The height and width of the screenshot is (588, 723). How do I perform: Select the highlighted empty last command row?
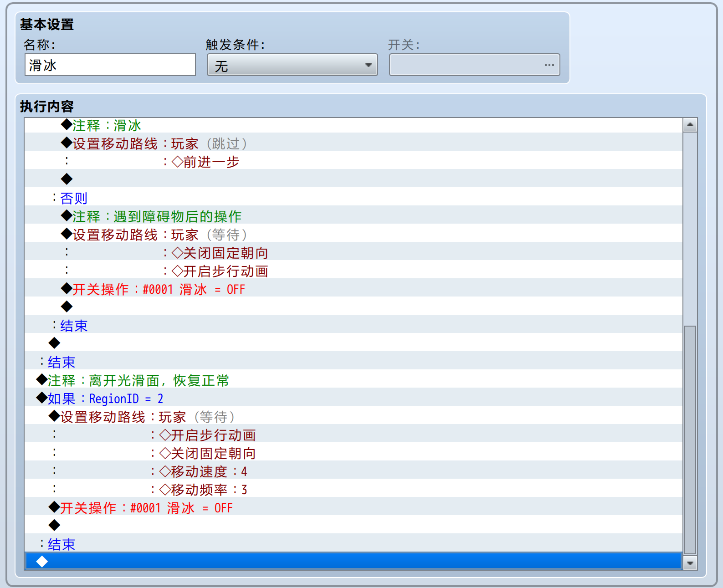[x=354, y=561]
